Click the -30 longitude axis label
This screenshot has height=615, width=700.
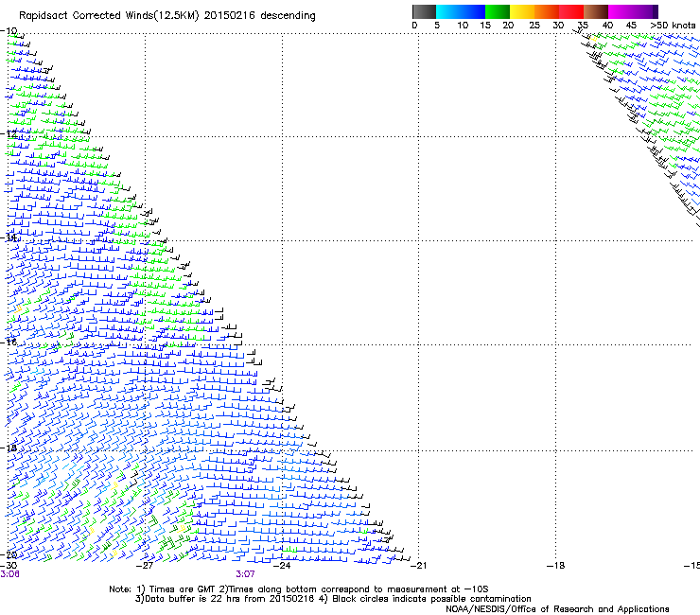coord(9,565)
